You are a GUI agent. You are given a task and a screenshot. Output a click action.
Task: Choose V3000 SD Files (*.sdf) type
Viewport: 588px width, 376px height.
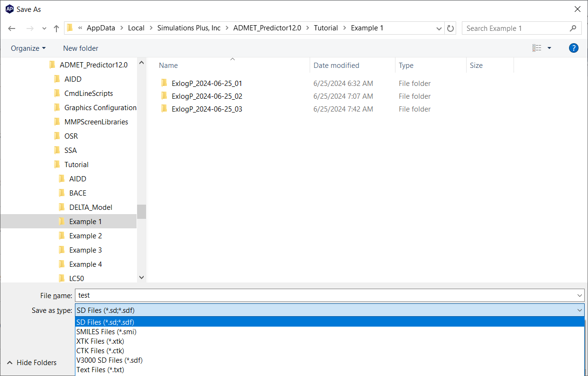(330, 360)
